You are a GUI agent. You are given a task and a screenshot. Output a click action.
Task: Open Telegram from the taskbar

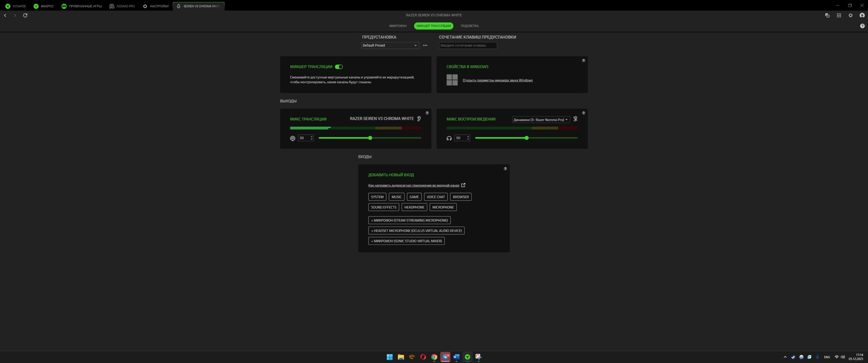pyautogui.click(x=445, y=357)
